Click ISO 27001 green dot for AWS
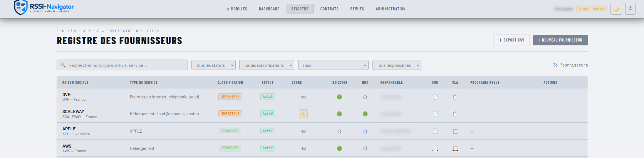644x158 pixels. coord(339,148)
